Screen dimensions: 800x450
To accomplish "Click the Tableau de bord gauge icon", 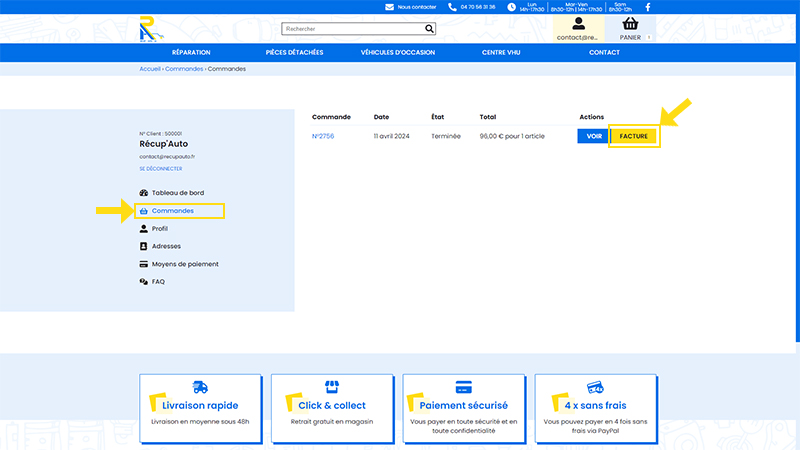I will (143, 193).
